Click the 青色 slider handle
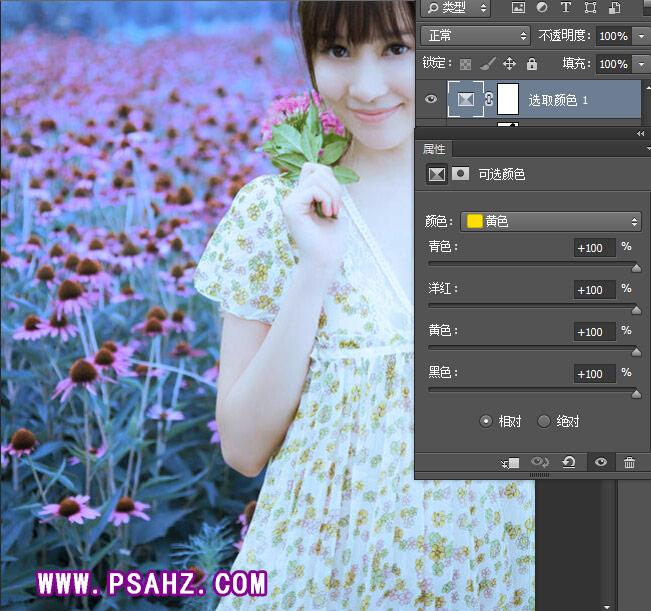Image resolution: width=651 pixels, height=611 pixels. 636,268
